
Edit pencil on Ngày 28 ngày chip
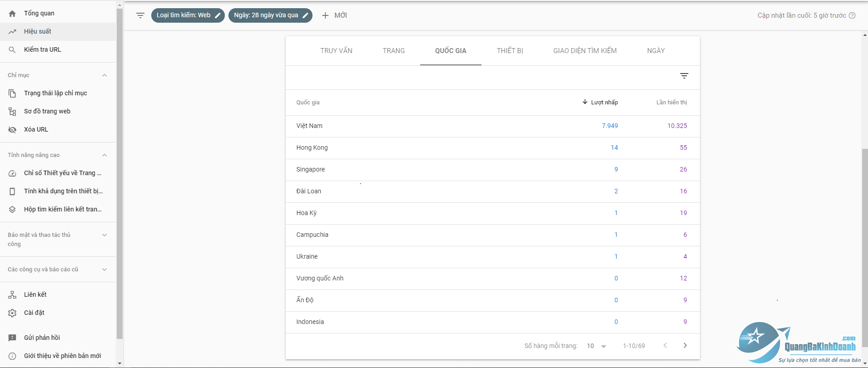[x=306, y=15]
